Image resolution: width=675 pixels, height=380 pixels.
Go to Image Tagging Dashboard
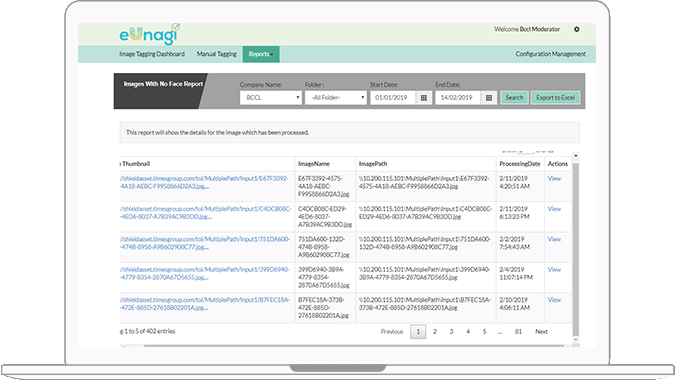tap(152, 54)
